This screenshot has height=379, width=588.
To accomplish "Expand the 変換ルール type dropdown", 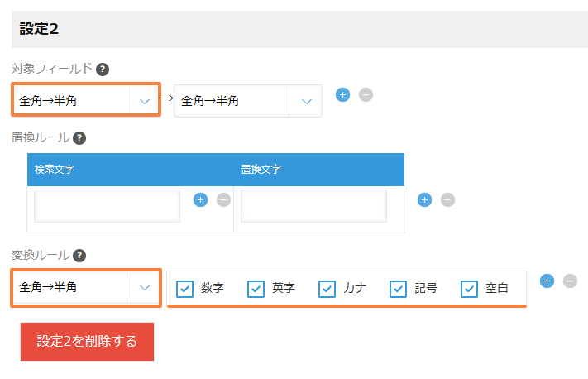I will tap(85, 287).
